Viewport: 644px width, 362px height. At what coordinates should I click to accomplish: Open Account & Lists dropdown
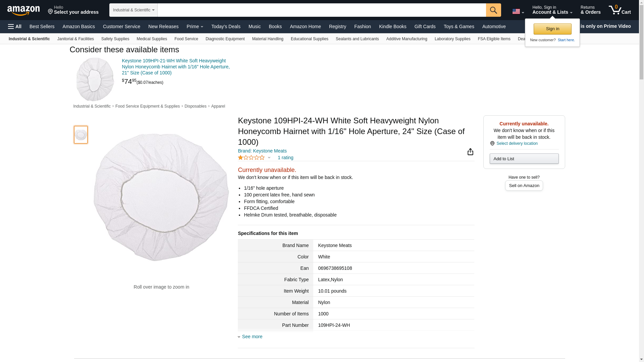552,10
